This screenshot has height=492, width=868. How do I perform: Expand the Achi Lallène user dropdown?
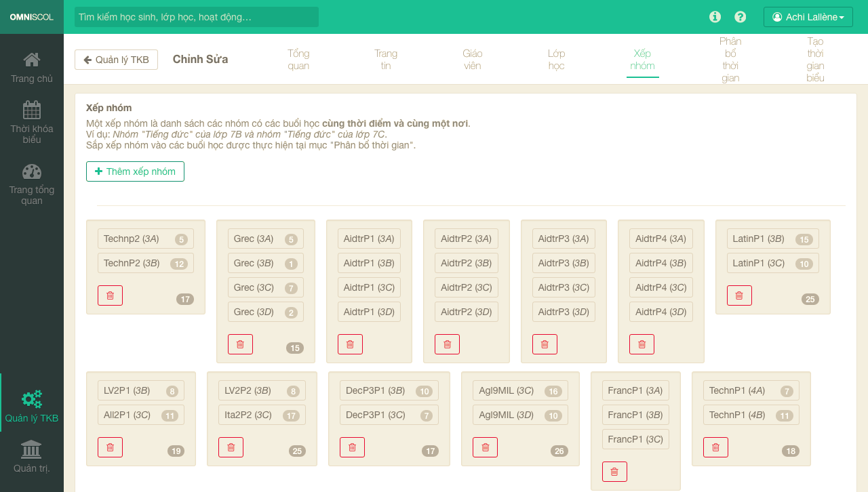pyautogui.click(x=808, y=17)
